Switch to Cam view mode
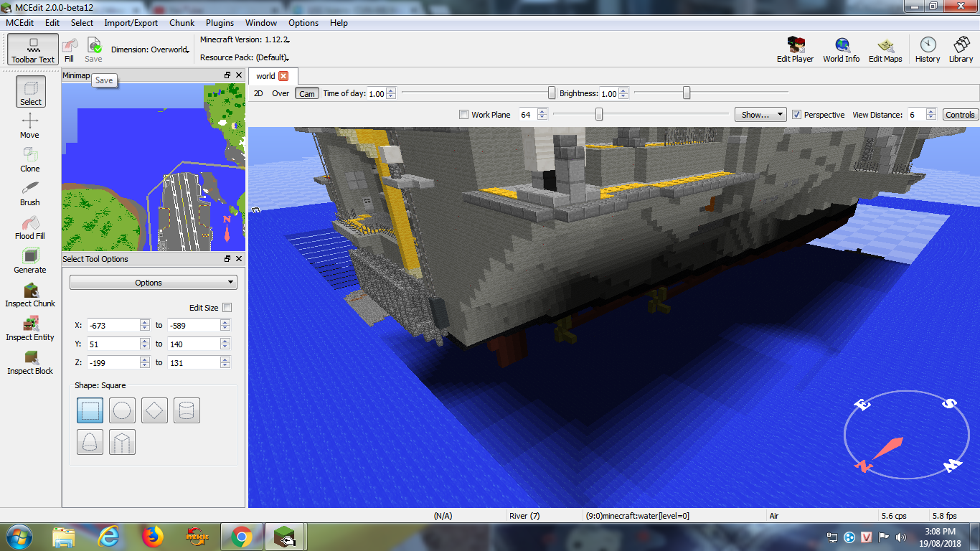 pos(307,93)
